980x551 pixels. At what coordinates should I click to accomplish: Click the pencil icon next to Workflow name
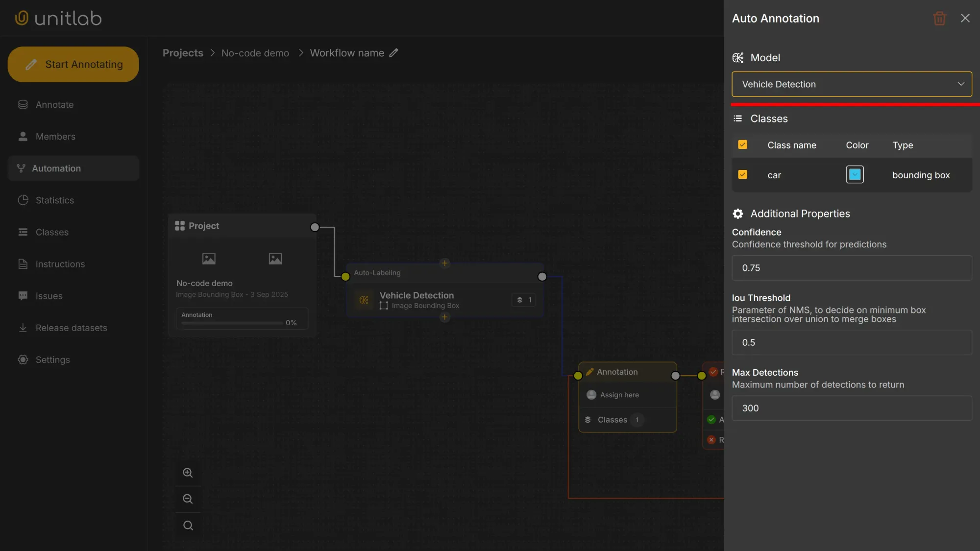(394, 52)
